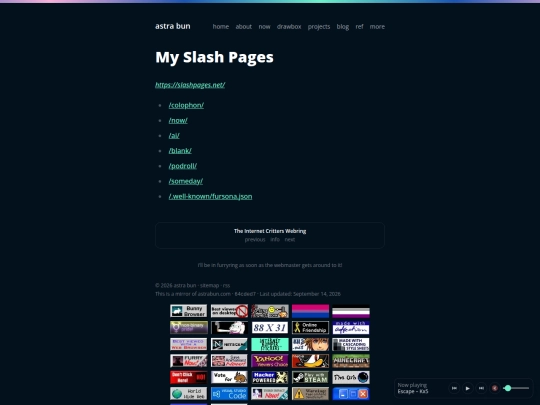Open the drawbox nav item
Viewport: 540px width, 405px height.
coord(289,27)
